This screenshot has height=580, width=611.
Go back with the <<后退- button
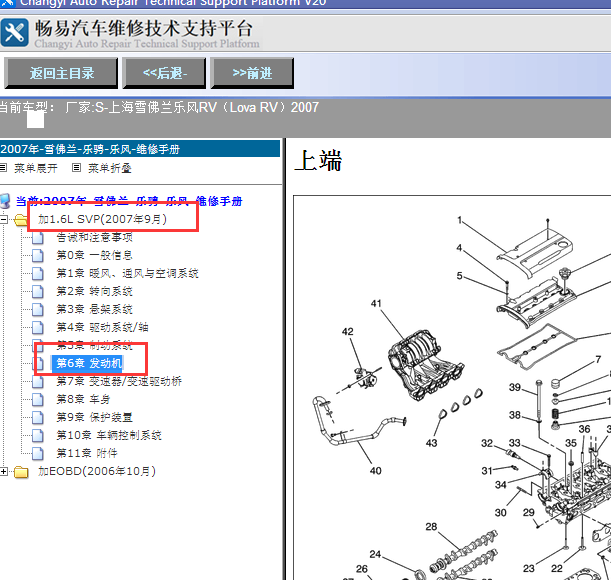coord(164,73)
